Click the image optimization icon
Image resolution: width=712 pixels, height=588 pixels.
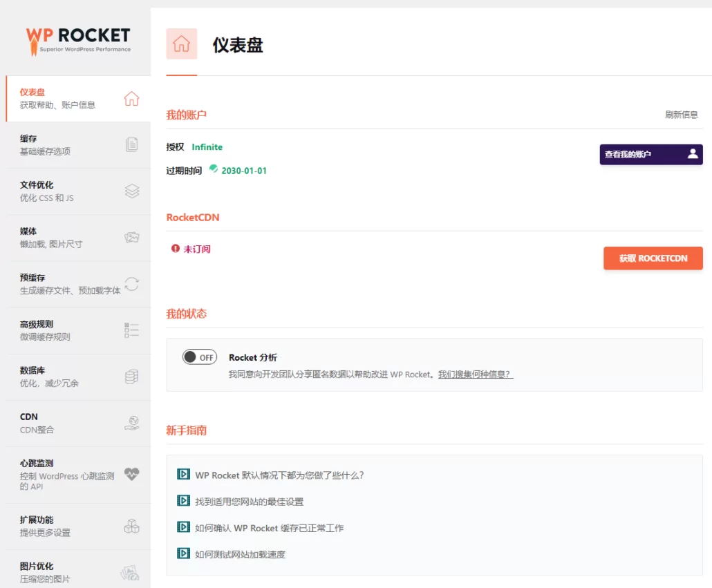click(x=130, y=573)
